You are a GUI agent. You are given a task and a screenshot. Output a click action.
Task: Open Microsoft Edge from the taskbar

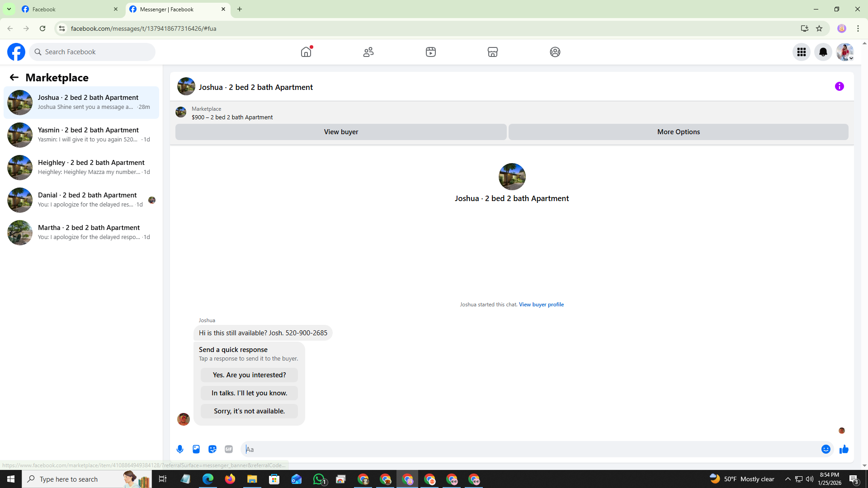[208, 479]
